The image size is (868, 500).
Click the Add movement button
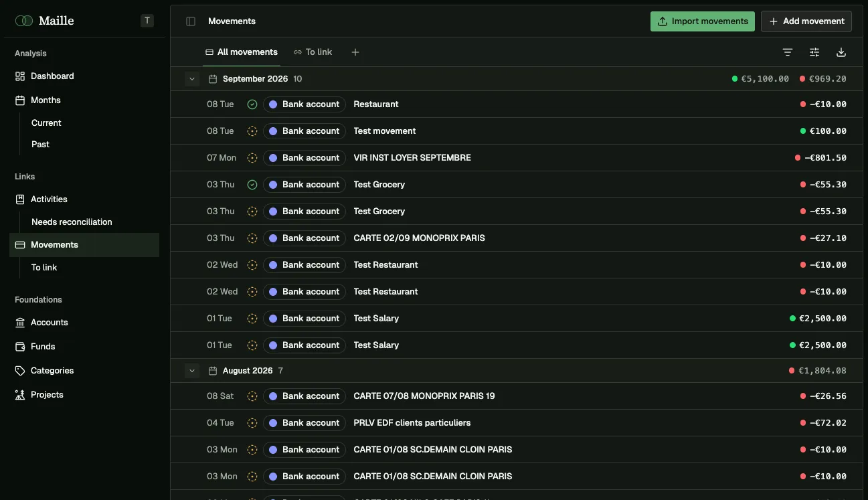(x=806, y=21)
